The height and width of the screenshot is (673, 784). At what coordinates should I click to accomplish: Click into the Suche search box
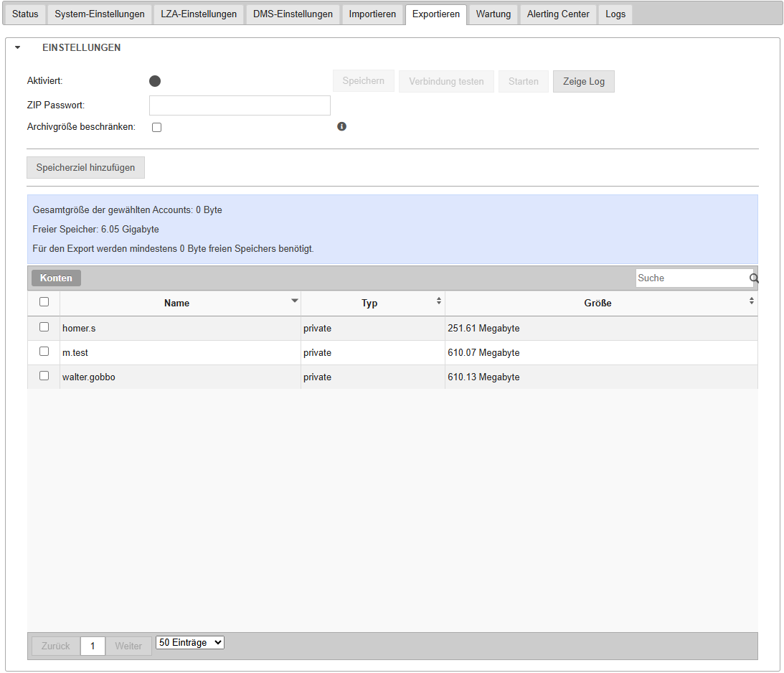(691, 278)
